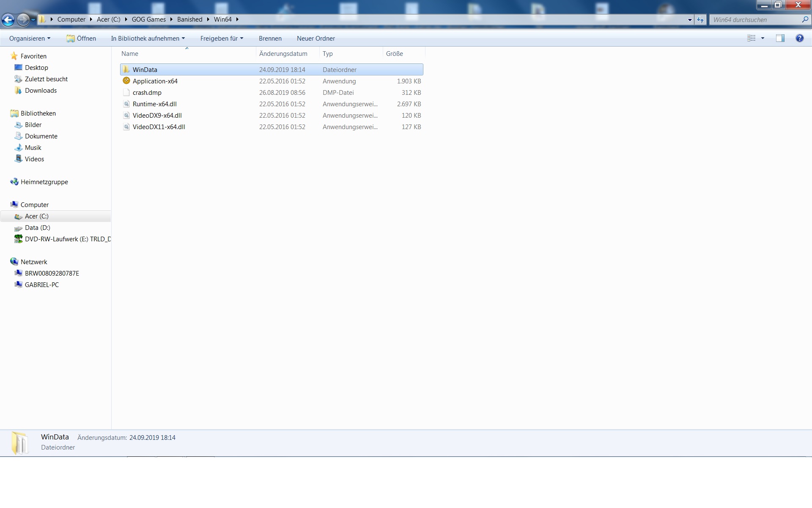The height and width of the screenshot is (508, 812).
Task: Click the Netzwerk globe icon
Action: 14,262
